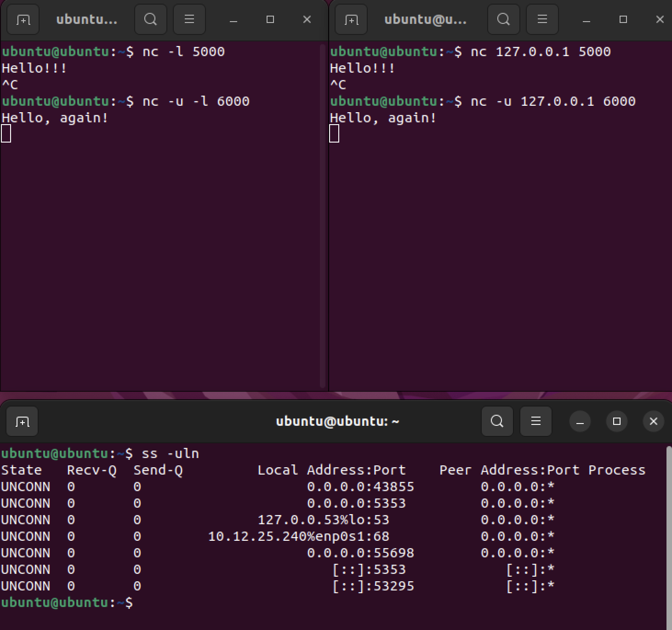The width and height of the screenshot is (672, 630).
Task: Open hamburger menu in top-right terminal
Action: [542, 19]
